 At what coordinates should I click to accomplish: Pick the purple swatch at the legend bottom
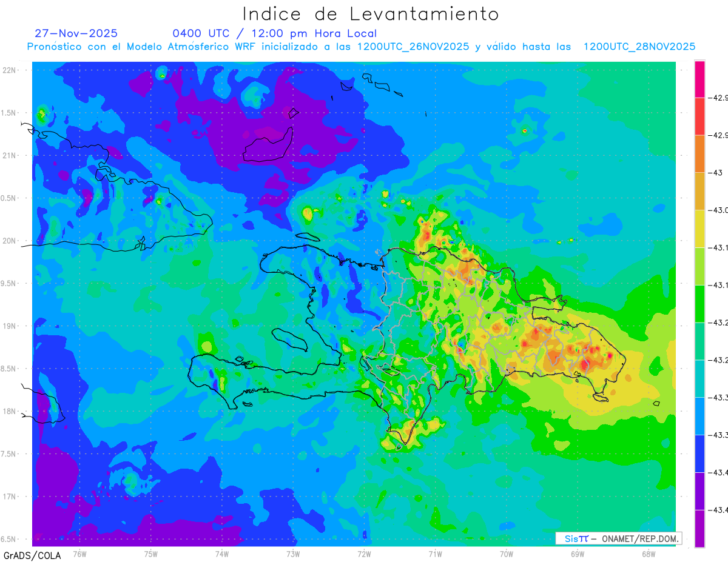coord(699,529)
